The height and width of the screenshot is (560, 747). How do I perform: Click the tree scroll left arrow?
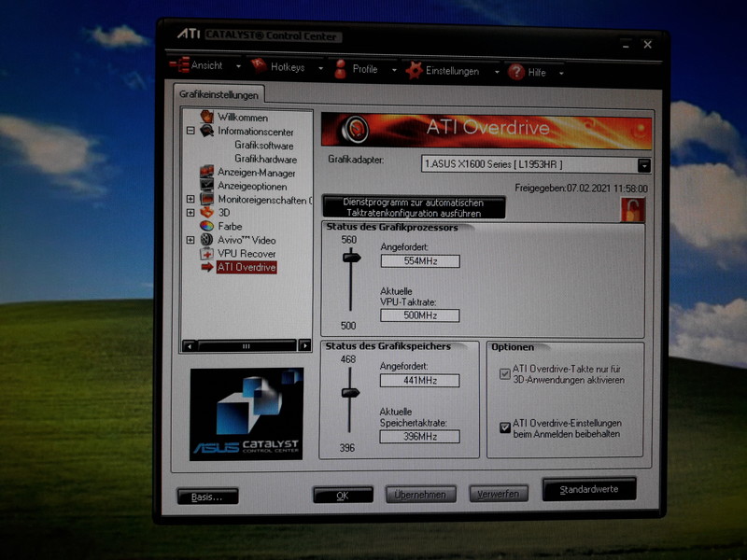coord(190,346)
